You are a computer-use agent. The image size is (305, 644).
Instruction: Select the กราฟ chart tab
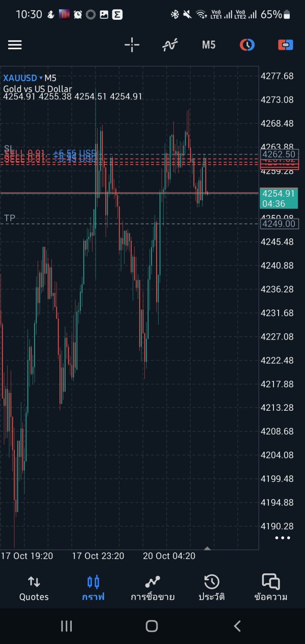[x=93, y=588]
